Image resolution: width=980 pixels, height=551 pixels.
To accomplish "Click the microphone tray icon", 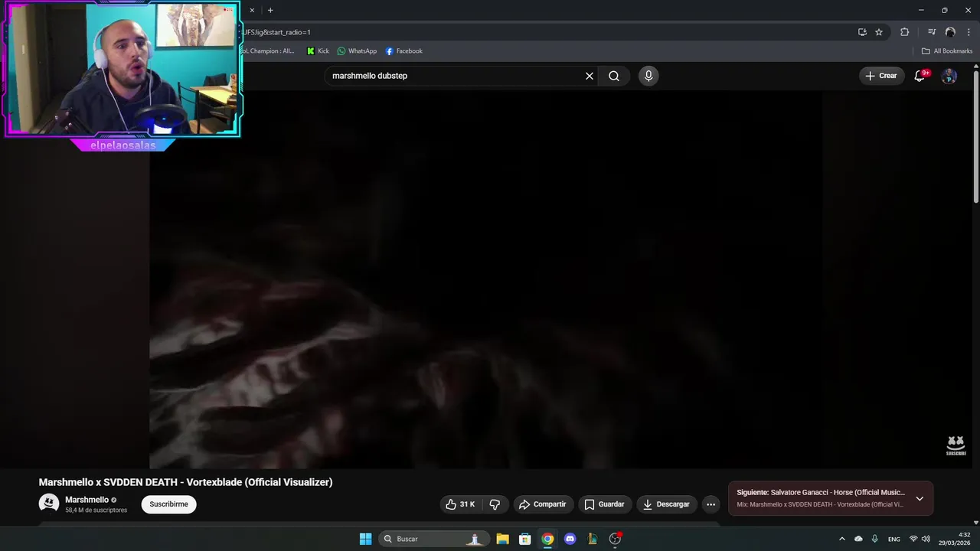I will point(875,539).
